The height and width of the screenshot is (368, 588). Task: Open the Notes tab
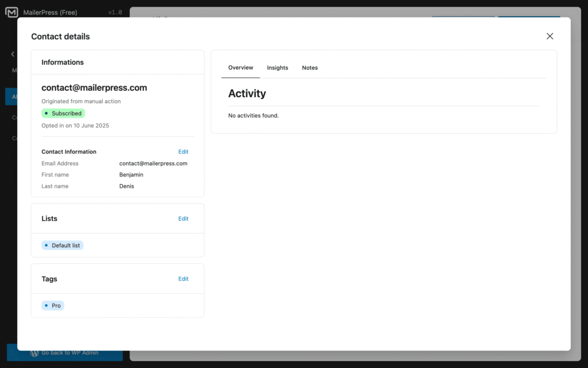coord(310,68)
